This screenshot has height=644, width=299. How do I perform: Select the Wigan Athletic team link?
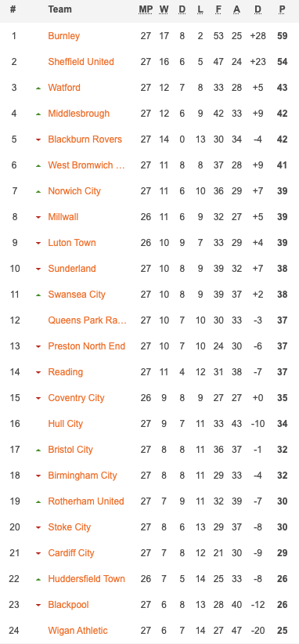(x=77, y=631)
